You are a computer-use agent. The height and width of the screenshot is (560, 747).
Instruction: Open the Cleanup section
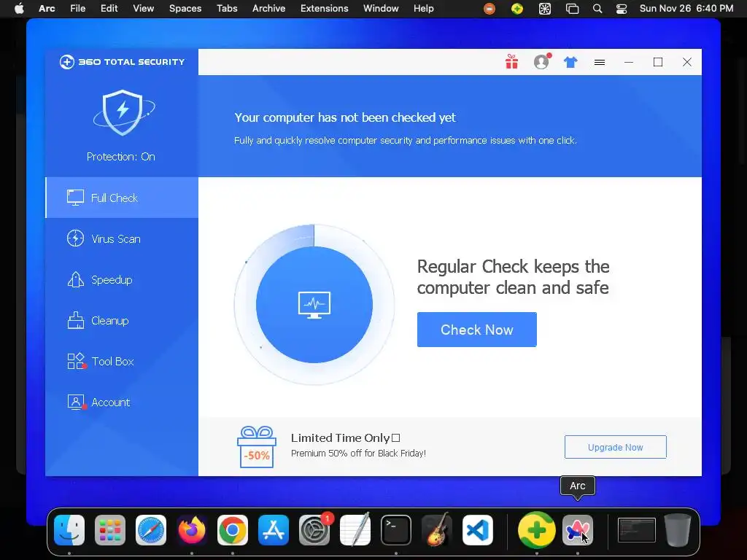122,321
